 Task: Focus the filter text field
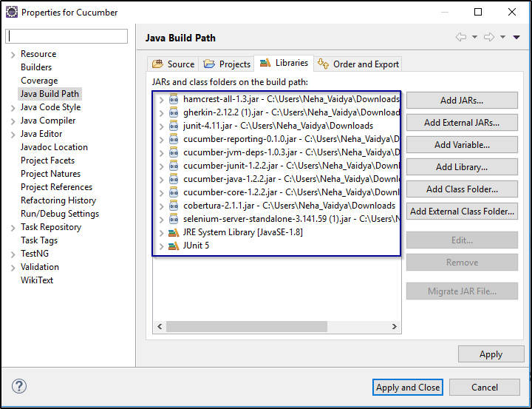point(66,36)
